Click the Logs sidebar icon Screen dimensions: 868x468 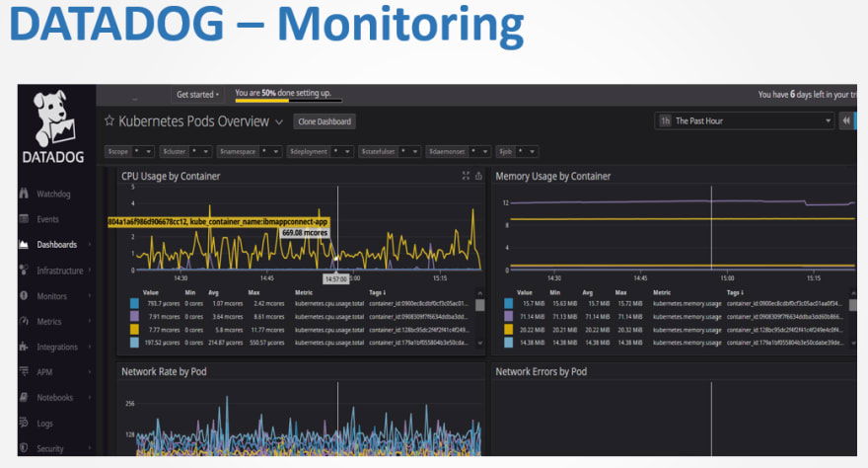[24, 423]
